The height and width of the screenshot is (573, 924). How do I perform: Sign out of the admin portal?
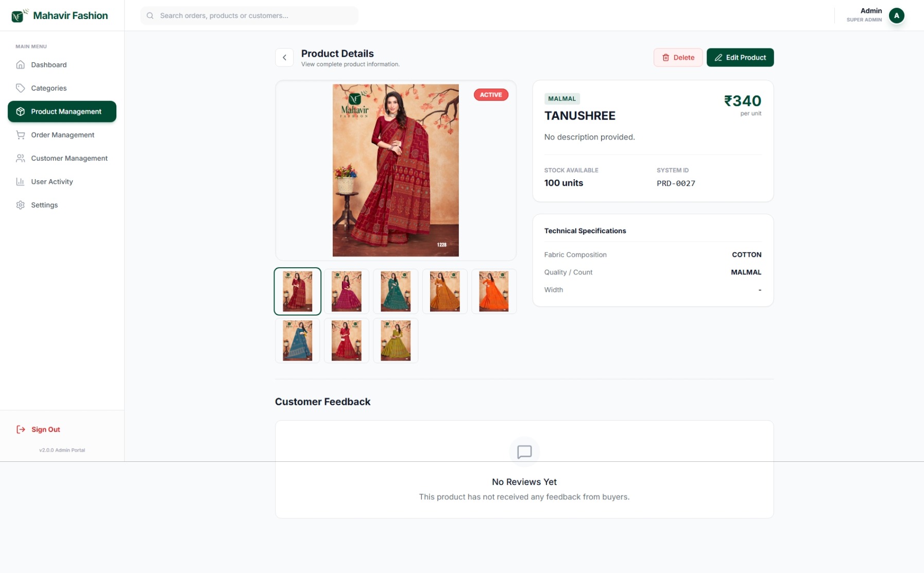click(x=39, y=429)
